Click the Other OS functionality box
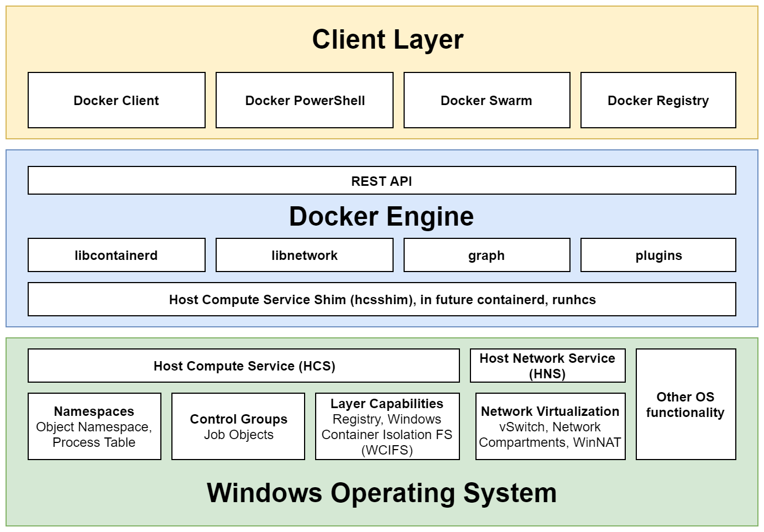The width and height of the screenshot is (764, 532). pos(686,404)
